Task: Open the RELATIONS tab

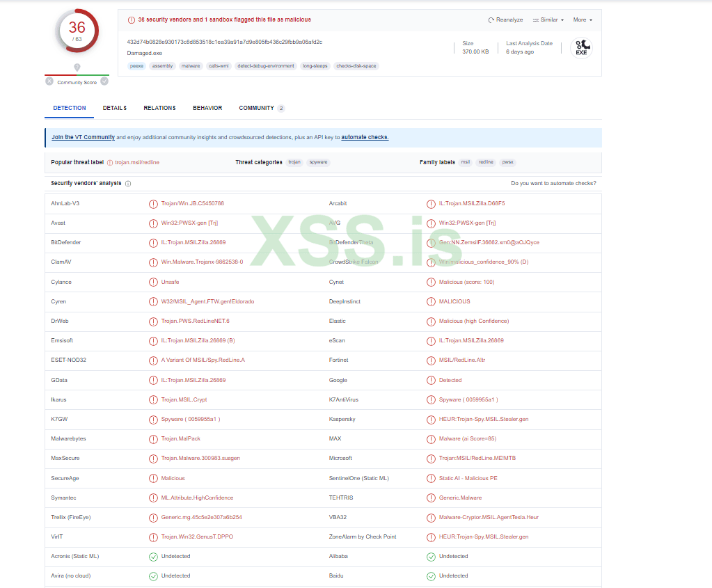Action: pyautogui.click(x=159, y=108)
